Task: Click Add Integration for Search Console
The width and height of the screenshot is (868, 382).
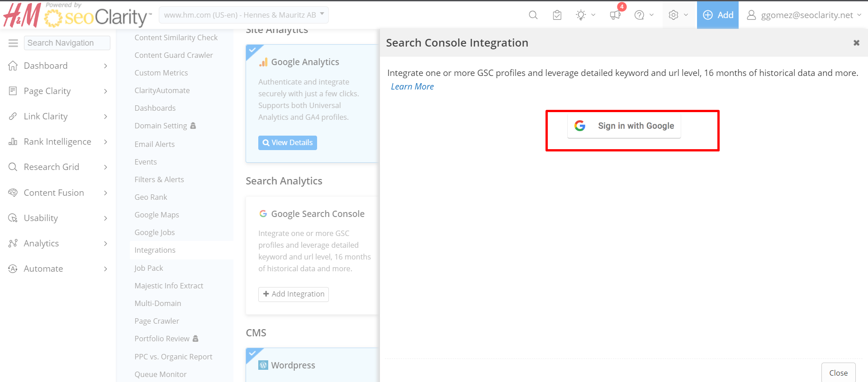Action: (x=294, y=294)
